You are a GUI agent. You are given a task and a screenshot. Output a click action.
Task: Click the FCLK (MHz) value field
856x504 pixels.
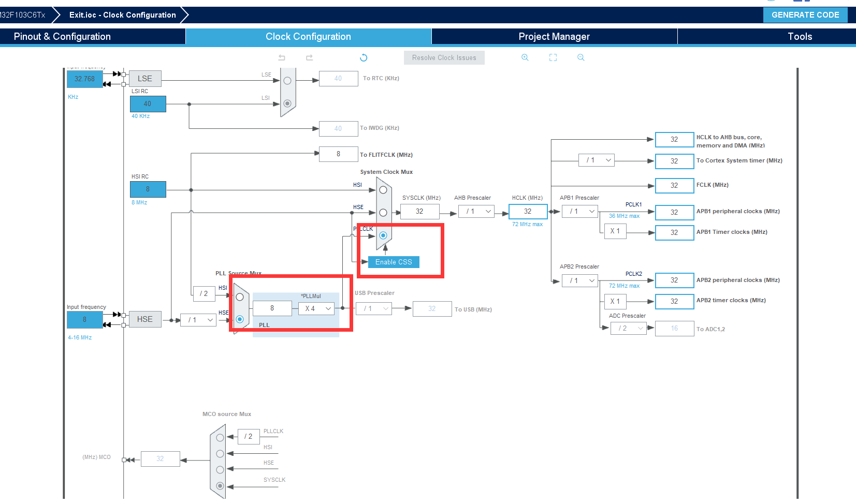pyautogui.click(x=674, y=185)
